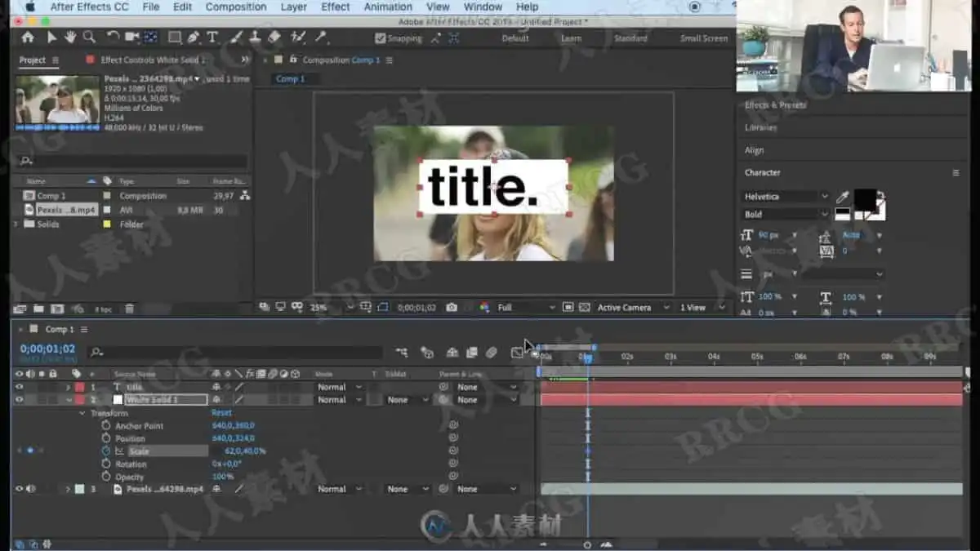Switch to the Comp 1 viewer tab
The width and height of the screenshot is (980, 551).
[290, 79]
